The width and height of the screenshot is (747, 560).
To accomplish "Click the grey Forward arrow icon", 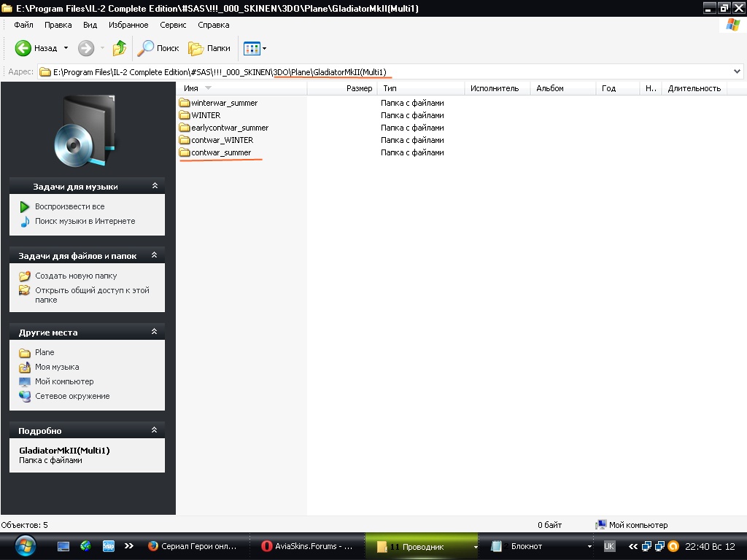I will (x=86, y=48).
